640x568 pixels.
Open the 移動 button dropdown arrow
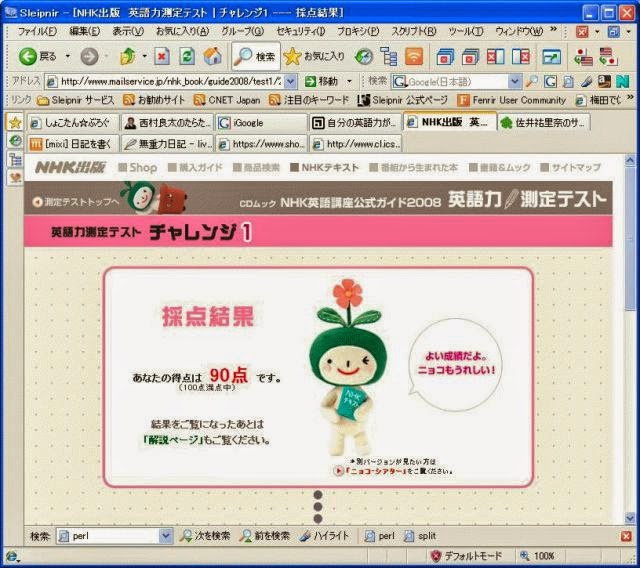coord(349,82)
